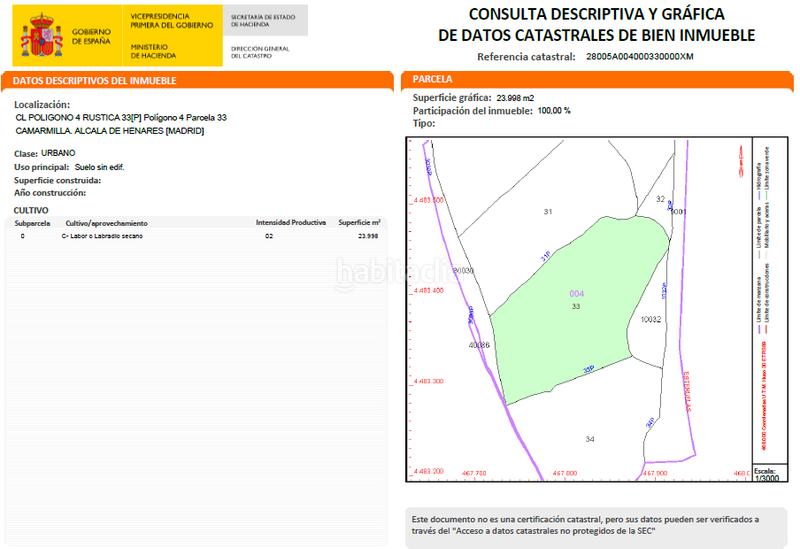Click the Superficie m² column header
This screenshot has width=800, height=549.
coord(358,223)
